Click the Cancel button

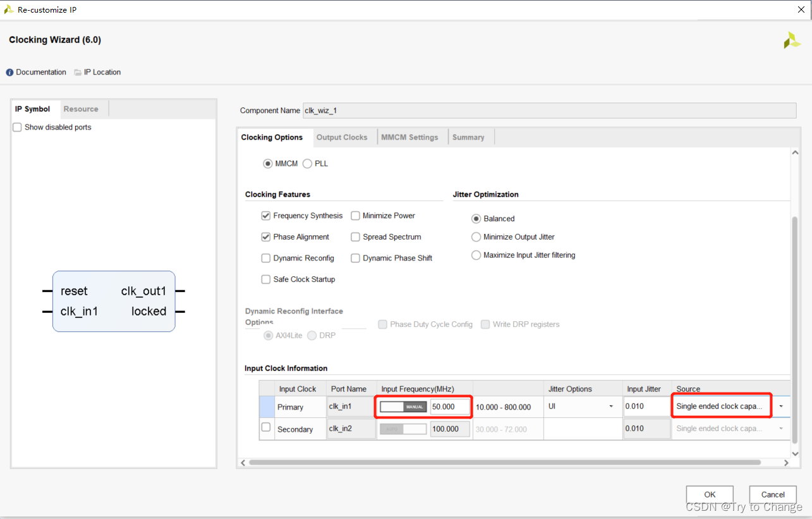(x=772, y=494)
